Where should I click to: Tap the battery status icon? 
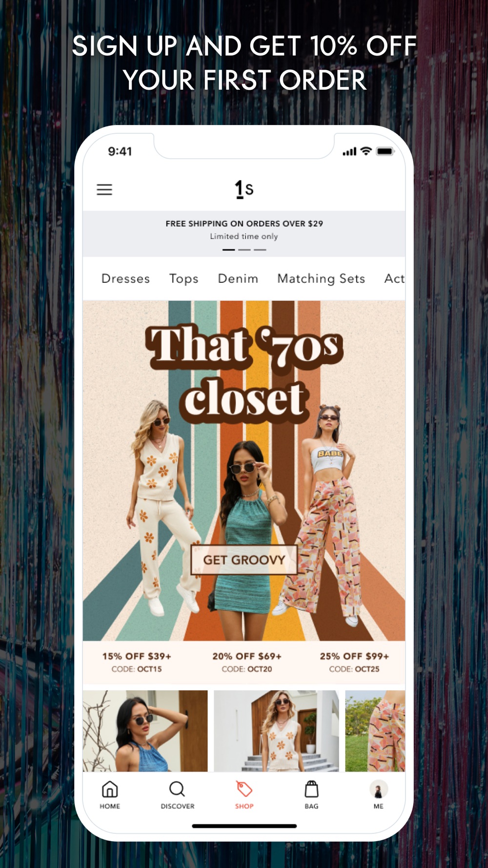click(x=385, y=151)
